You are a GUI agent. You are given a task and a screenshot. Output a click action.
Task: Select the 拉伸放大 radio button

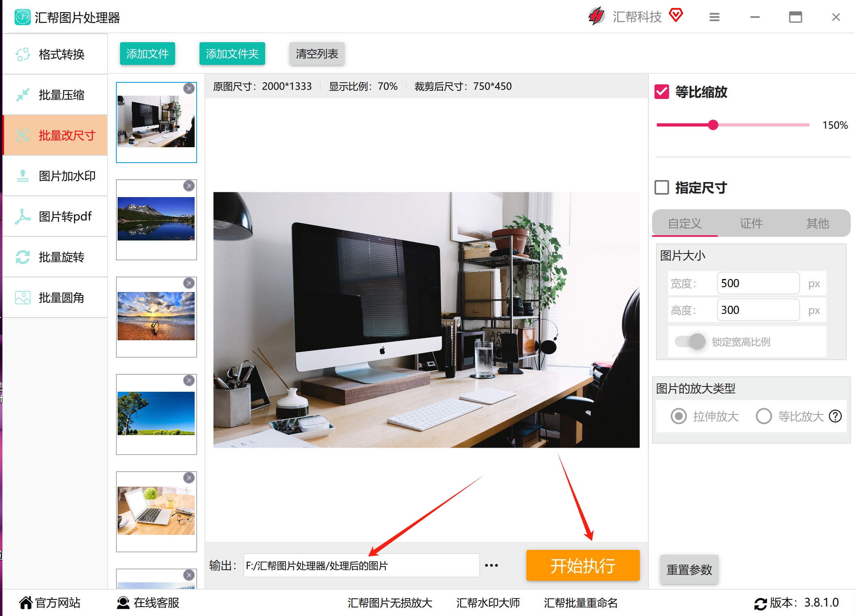pyautogui.click(x=679, y=416)
